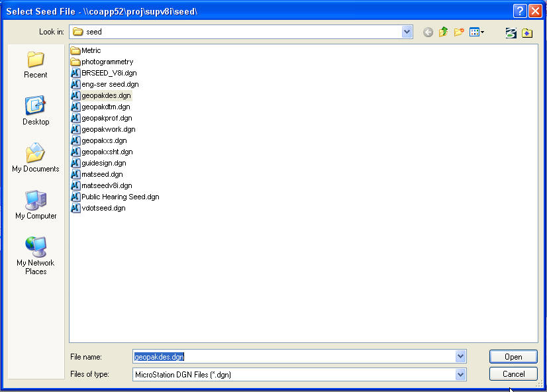Select the Metric folder
Viewport: 547px width, 392px height.
pyautogui.click(x=91, y=50)
